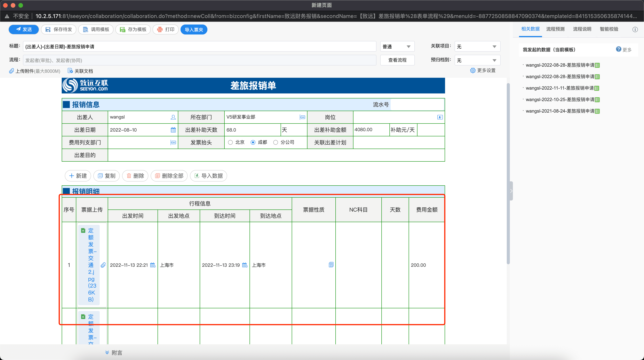Select the 成都 invoice title radio
The image size is (644, 360).
click(253, 142)
